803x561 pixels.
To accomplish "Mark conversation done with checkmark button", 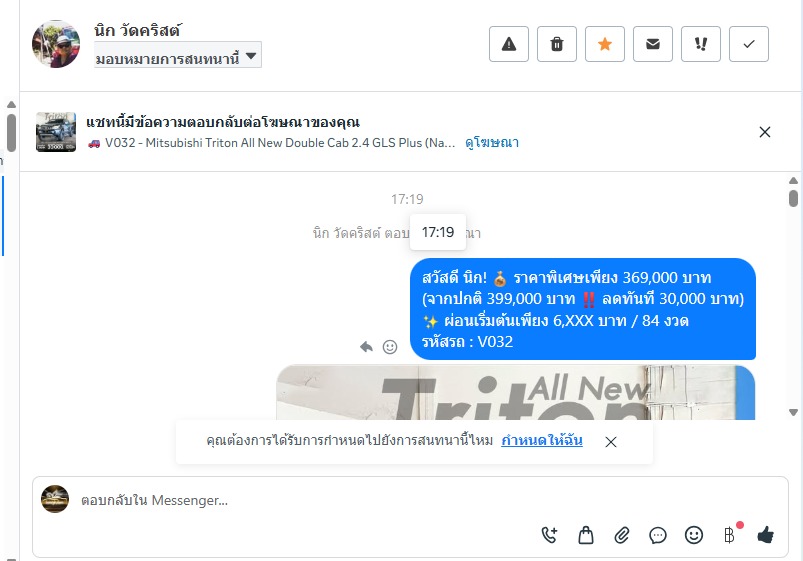I will point(749,44).
